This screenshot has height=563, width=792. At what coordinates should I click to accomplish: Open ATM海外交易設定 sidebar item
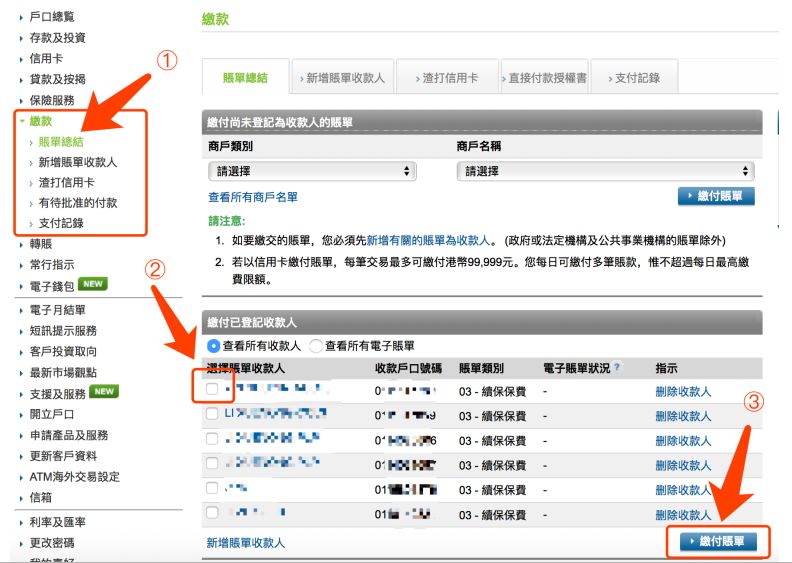coord(74,477)
